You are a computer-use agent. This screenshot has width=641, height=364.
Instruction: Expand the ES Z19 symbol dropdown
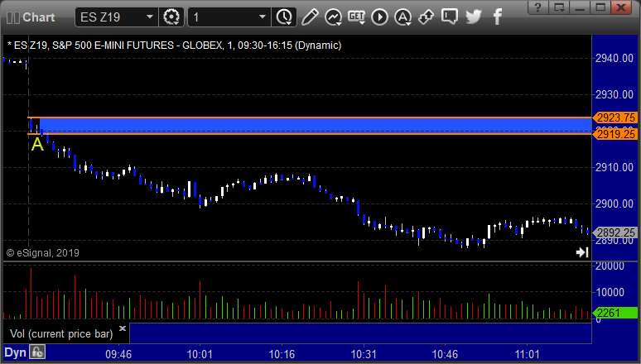(x=150, y=17)
